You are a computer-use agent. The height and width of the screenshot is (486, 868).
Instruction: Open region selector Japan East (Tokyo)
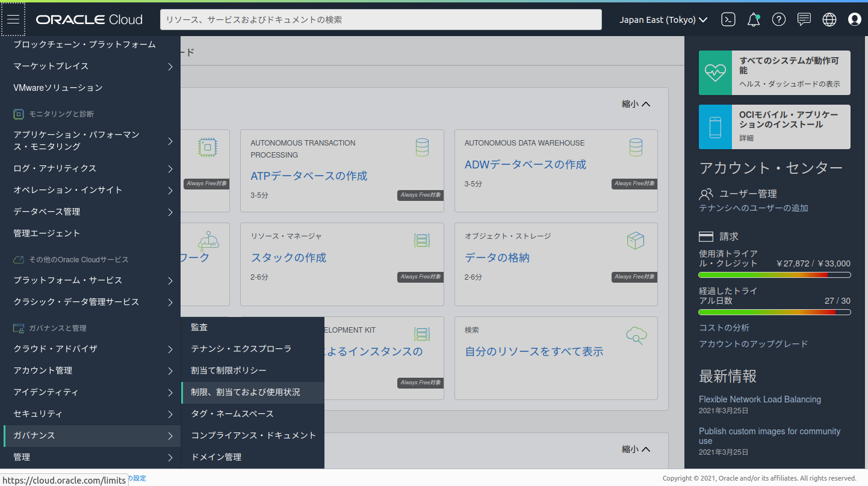(664, 20)
